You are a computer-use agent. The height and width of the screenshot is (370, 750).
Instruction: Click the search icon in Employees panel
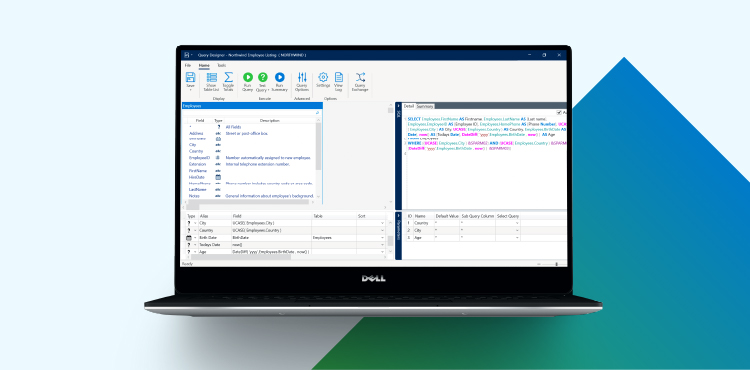pos(318,113)
